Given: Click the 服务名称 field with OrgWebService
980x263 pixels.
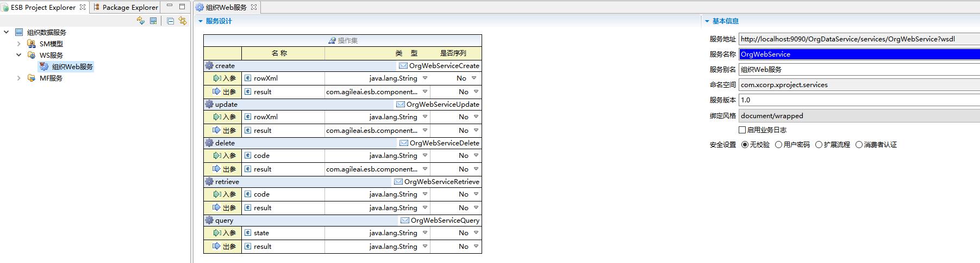Looking at the screenshot, I should (859, 54).
